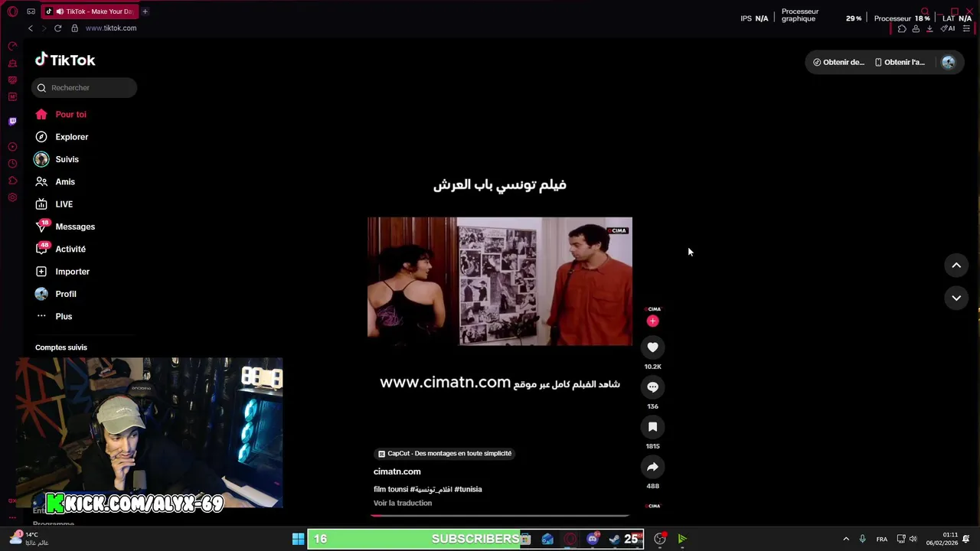Click the site security padlock icon
This screenshot has height=551, width=980.
click(x=74, y=28)
